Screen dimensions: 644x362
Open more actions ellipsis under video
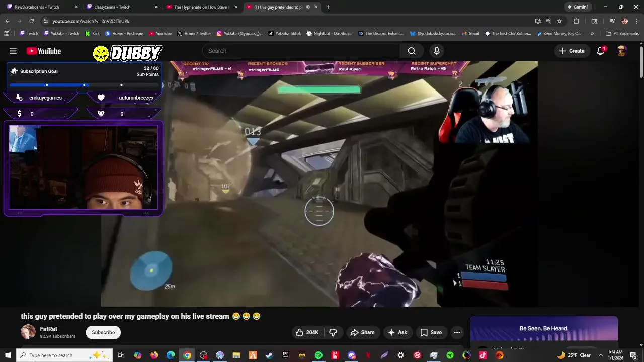pyautogui.click(x=457, y=332)
